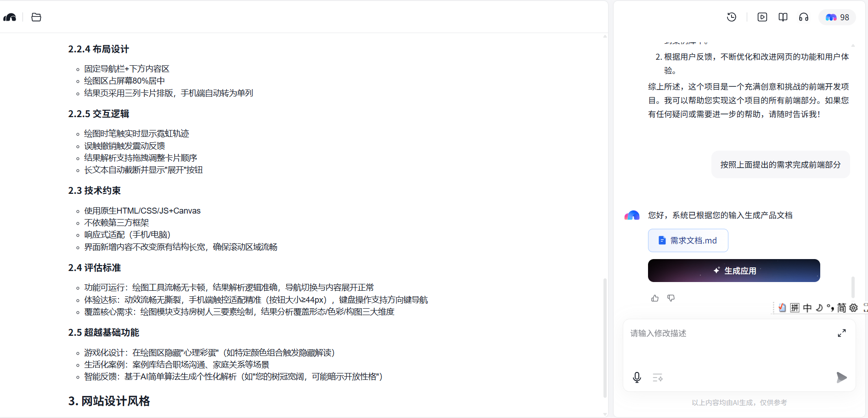This screenshot has height=418, width=868.
Task: Click bullet starting 功能可运行
Action: tap(229, 288)
